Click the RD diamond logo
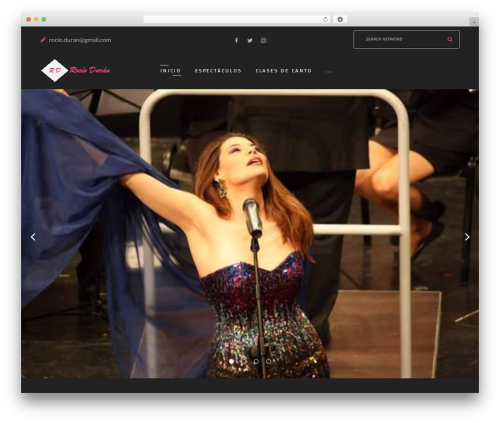The height and width of the screenshot is (423, 500). [x=55, y=70]
